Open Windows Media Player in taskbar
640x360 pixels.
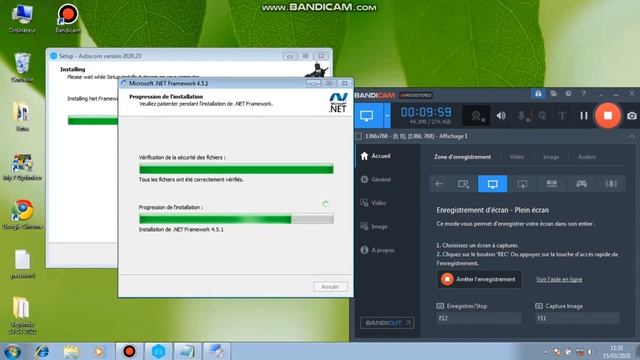99,351
